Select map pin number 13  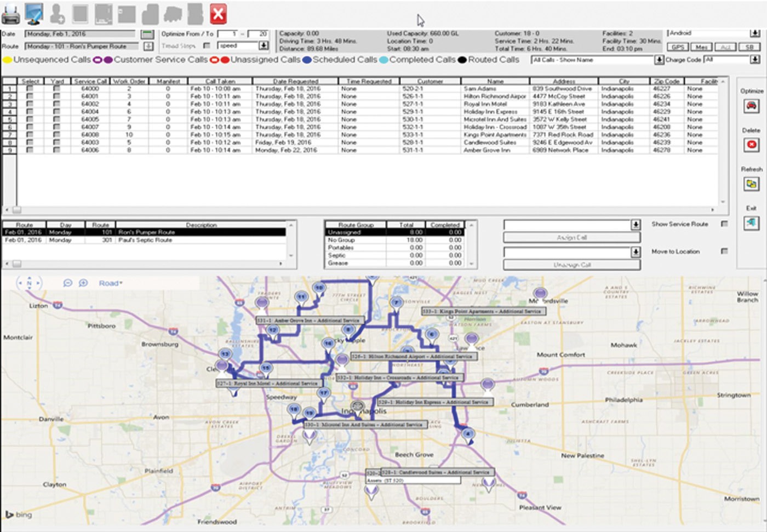[x=225, y=355]
